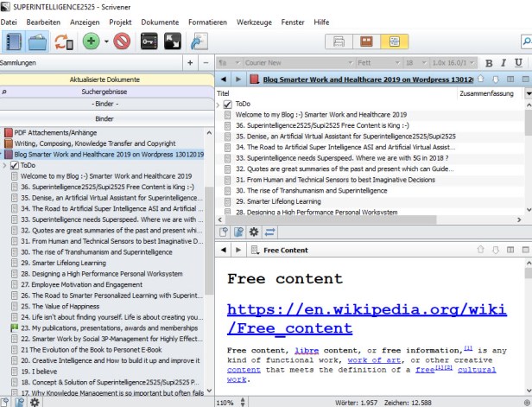Select the Aktualisierte Dokumente collection
The image size is (532, 407).
click(x=104, y=79)
